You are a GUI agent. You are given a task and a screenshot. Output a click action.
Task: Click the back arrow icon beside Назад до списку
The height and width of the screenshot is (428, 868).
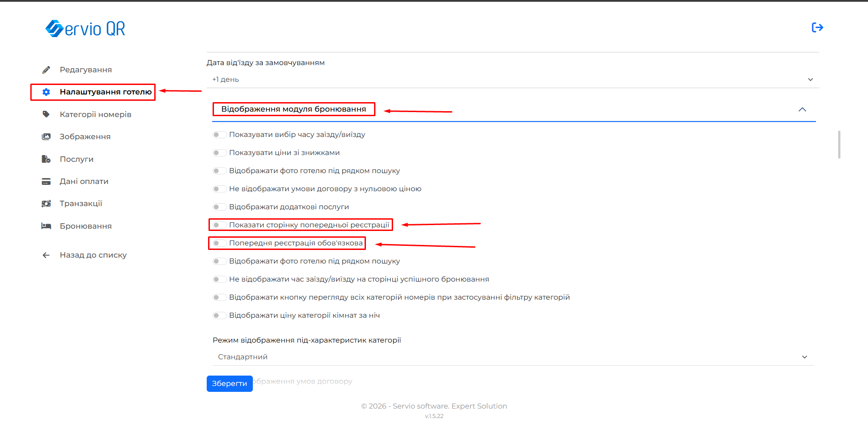[46, 255]
